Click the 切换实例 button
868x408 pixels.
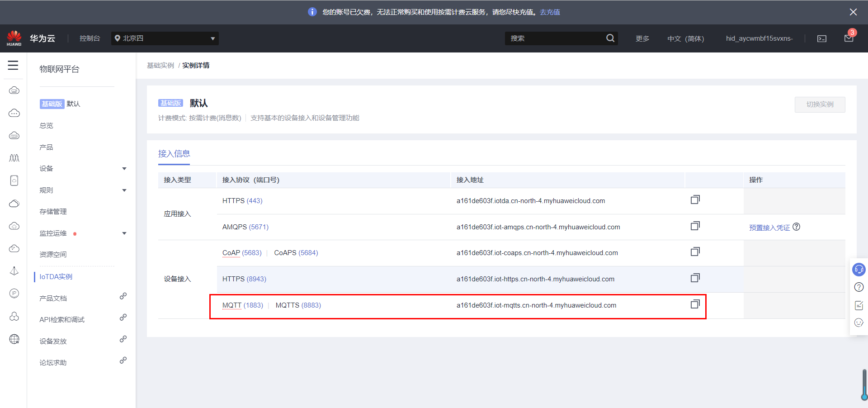(820, 104)
